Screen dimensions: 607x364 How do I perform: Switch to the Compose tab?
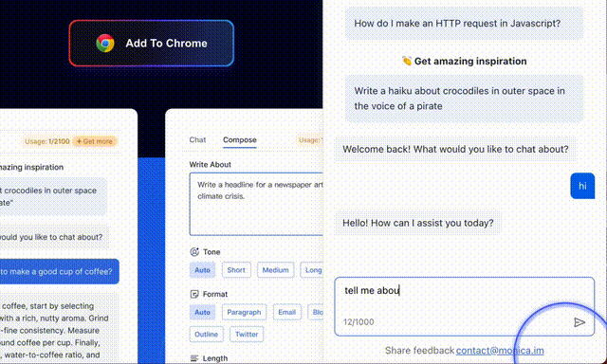[240, 139]
